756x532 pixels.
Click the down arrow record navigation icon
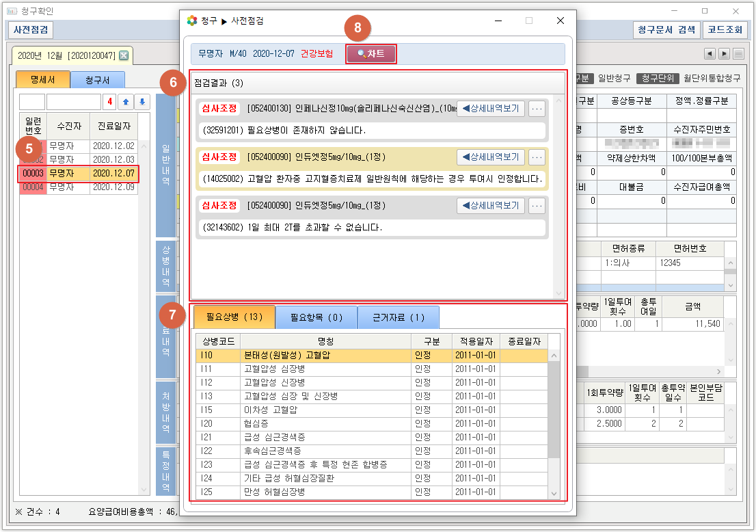click(141, 102)
